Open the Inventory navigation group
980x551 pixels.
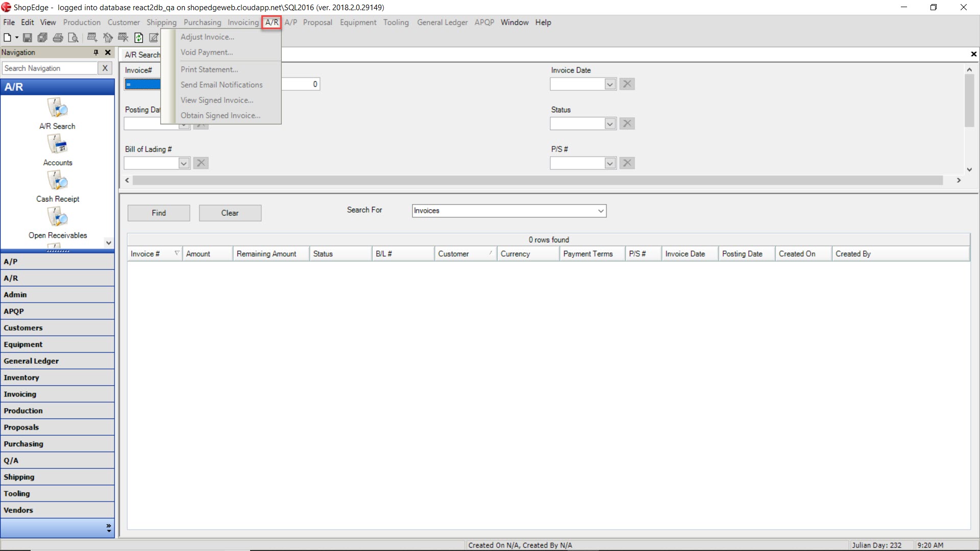pyautogui.click(x=57, y=378)
